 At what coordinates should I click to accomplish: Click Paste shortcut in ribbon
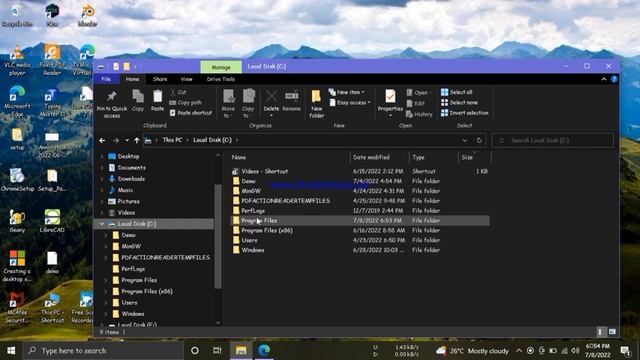(191, 113)
